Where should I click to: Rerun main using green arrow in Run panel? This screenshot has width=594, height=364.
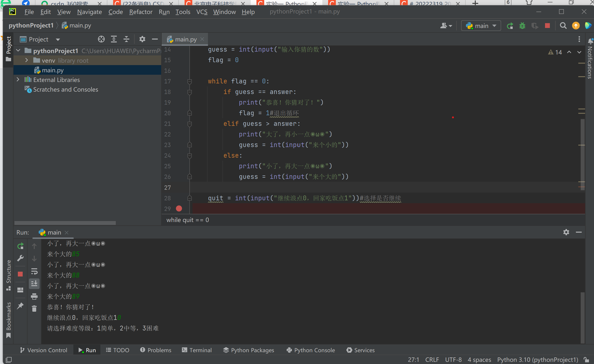pos(21,246)
